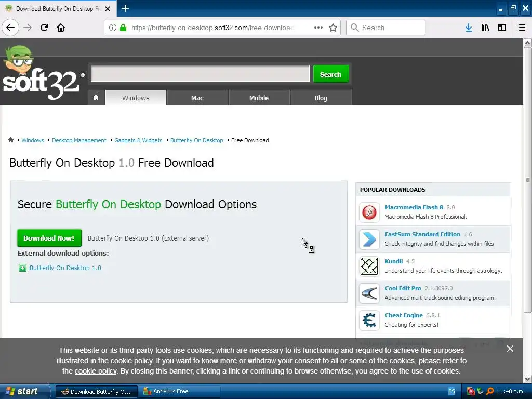Screen dimensions: 532x399
Task: Click the Kundli app icon
Action: point(369,267)
